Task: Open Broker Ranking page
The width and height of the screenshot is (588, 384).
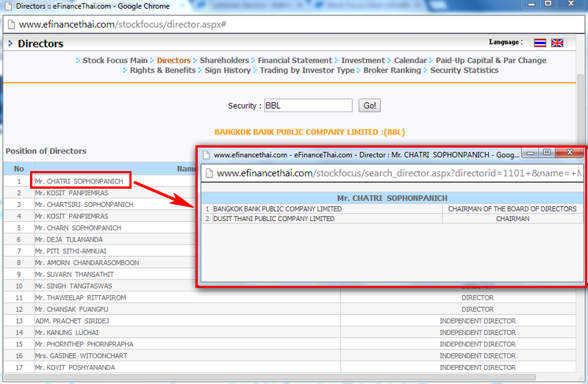Action: click(392, 70)
